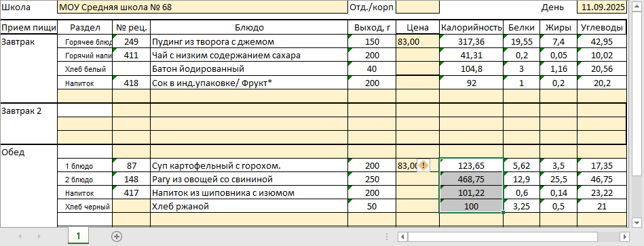Select the № рец. header cell
Screen dimensions: 644x246
pyautogui.click(x=132, y=28)
